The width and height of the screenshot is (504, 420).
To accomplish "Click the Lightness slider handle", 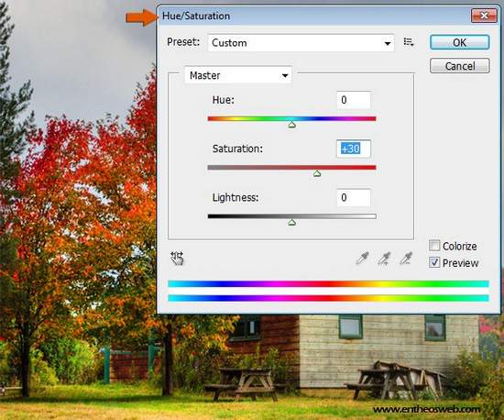I will (x=291, y=222).
